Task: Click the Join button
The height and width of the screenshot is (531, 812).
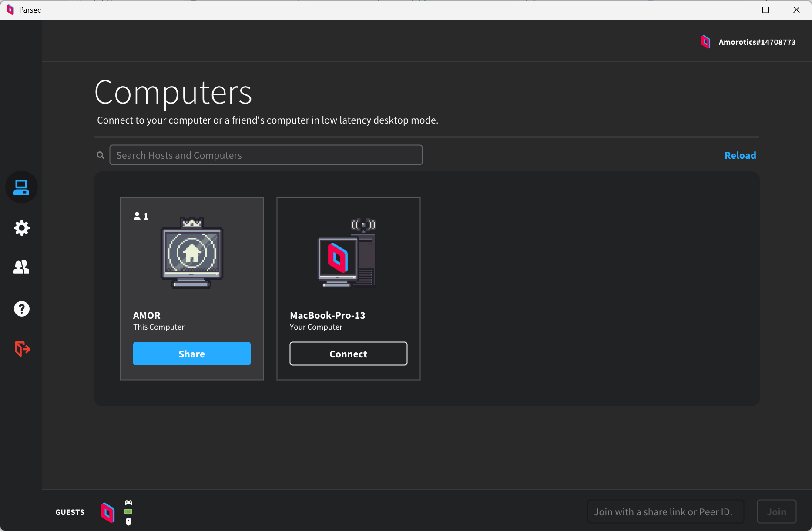Action: coord(777,512)
